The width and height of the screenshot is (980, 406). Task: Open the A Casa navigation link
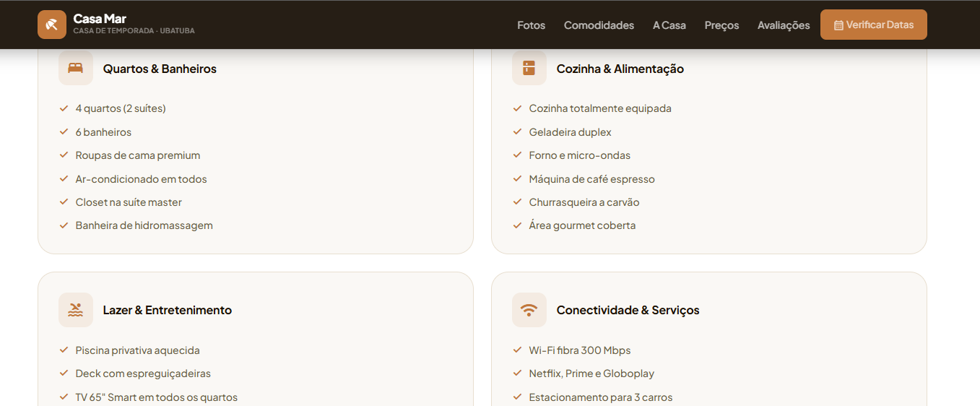pos(669,25)
